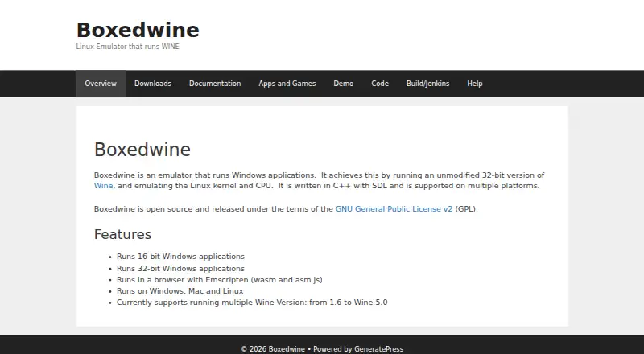Click the tagline 'Linux Emulator that runs WINE'

pos(128,47)
